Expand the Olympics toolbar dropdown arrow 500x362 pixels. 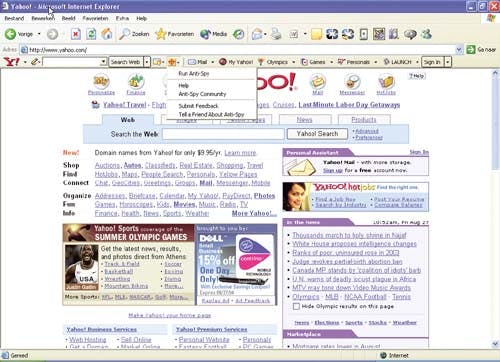click(294, 62)
